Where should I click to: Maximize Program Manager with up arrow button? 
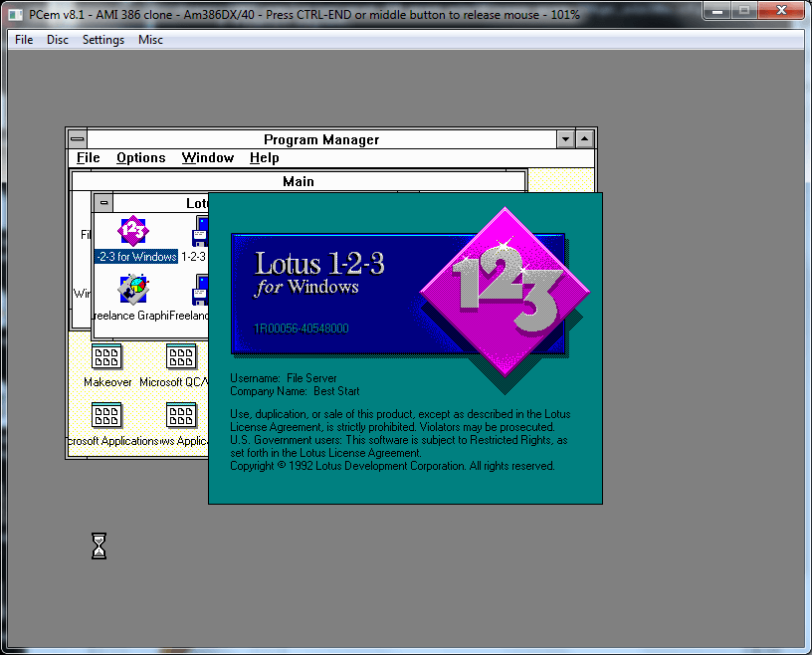click(585, 139)
